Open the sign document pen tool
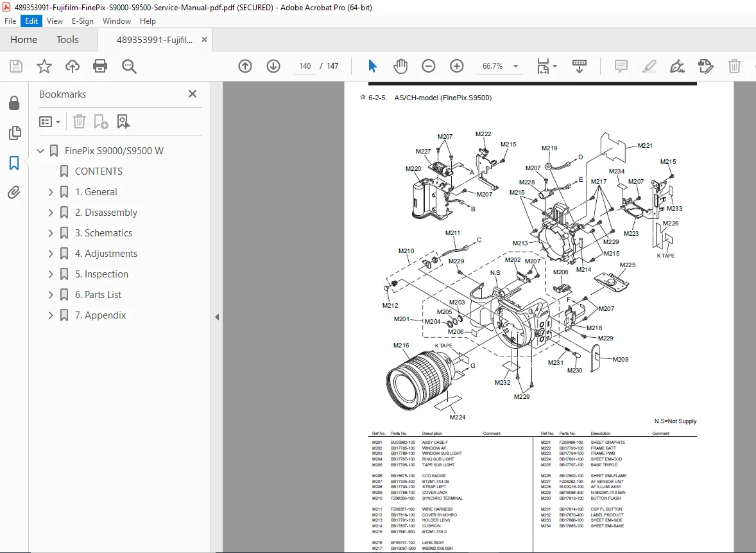756x553 pixels. tap(678, 66)
